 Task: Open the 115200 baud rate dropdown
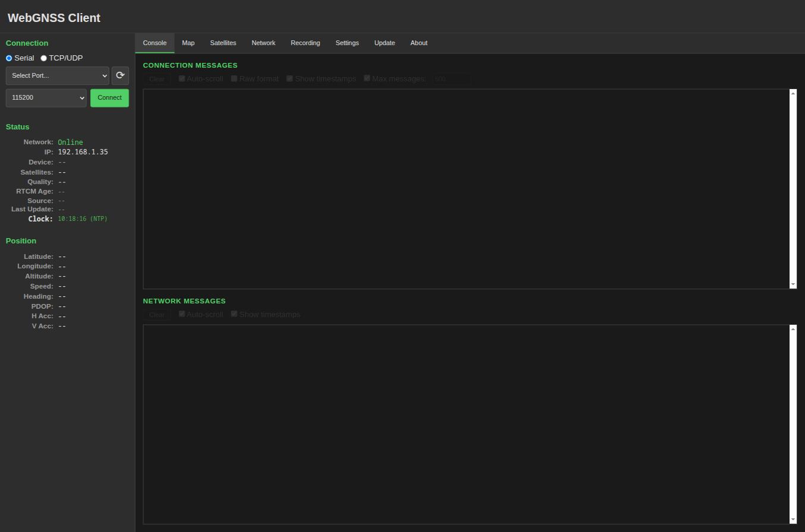pyautogui.click(x=46, y=98)
